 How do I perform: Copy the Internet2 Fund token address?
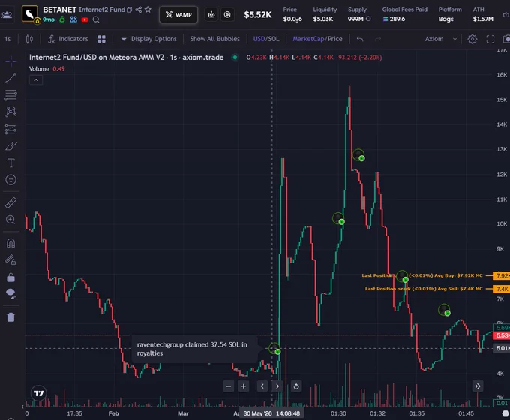pos(130,10)
